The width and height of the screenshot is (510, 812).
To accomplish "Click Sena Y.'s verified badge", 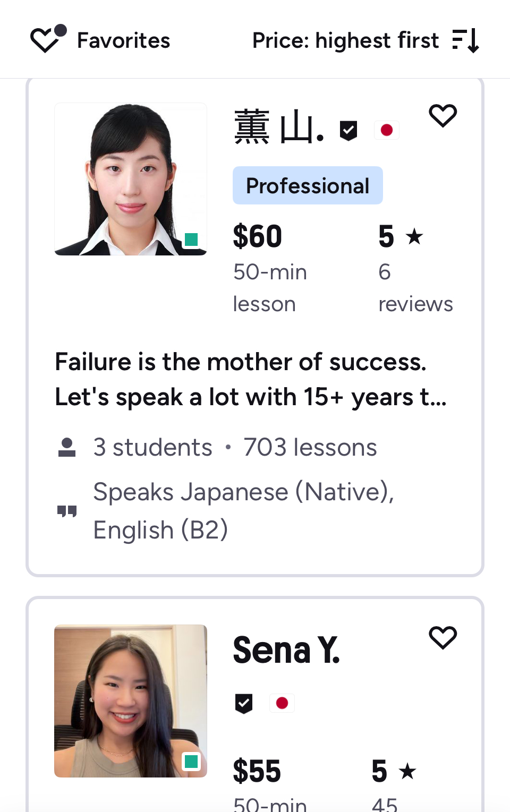I will click(x=244, y=703).
